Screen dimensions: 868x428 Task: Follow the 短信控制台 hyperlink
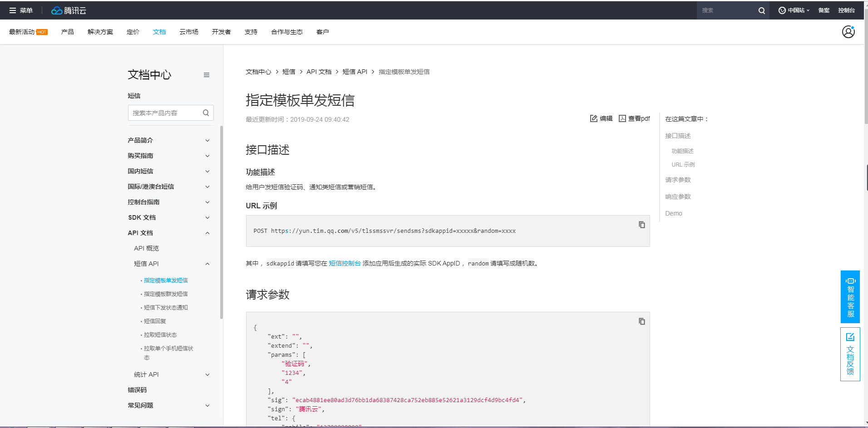click(345, 263)
